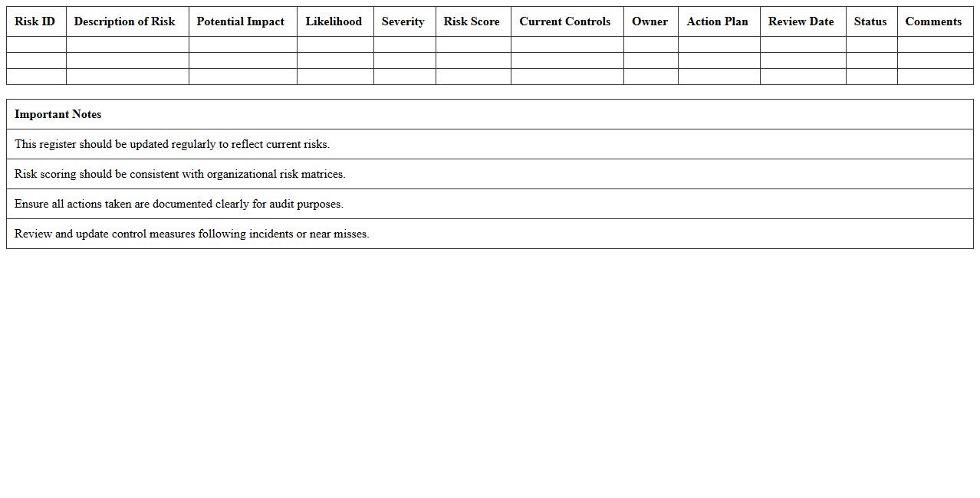Select the Review Date header cell
Screen dimensions: 980x498
point(801,21)
